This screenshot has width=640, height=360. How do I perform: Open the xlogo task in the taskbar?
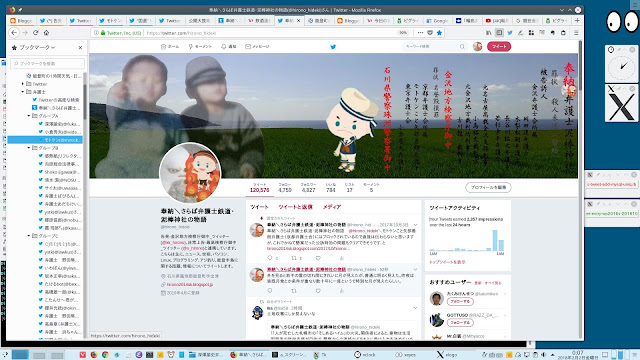(447, 355)
